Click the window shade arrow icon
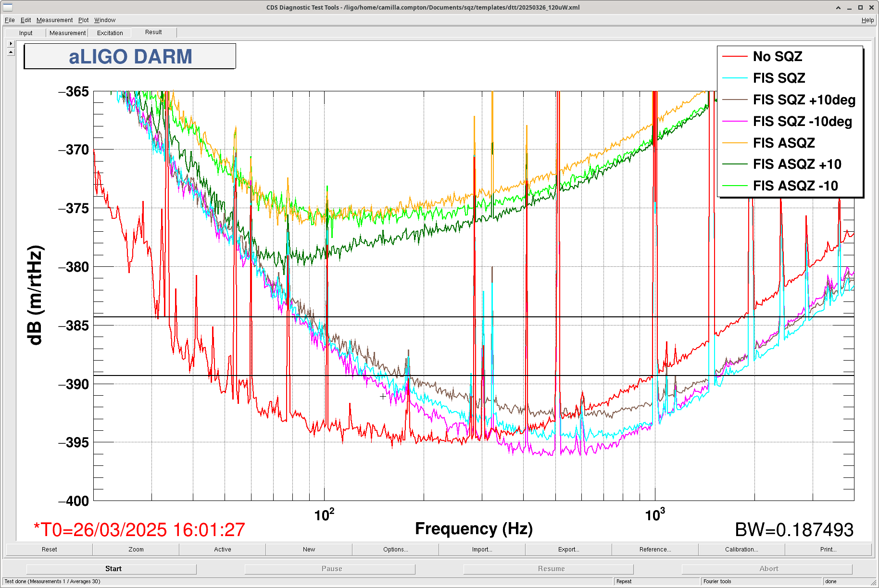 coord(839,7)
